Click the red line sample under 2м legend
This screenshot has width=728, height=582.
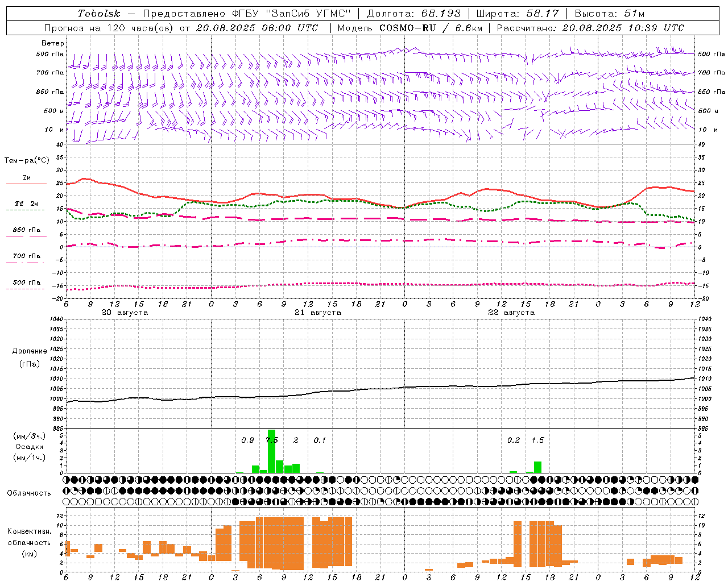tap(26, 184)
